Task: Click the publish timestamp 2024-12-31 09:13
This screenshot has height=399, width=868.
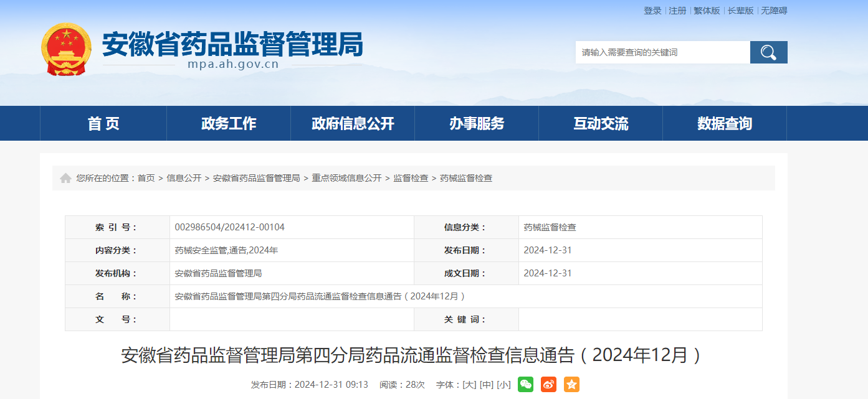Action: tap(331, 385)
